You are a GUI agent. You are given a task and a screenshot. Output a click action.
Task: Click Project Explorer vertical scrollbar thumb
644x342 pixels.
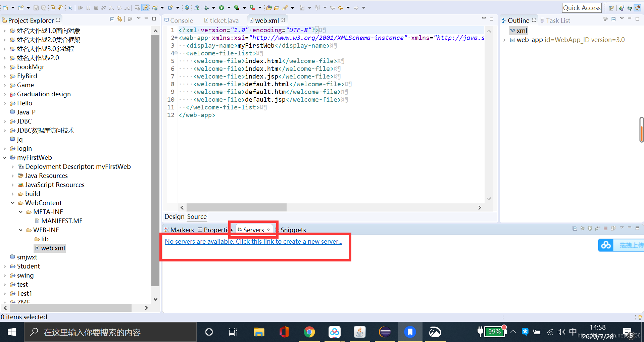[x=155, y=161]
